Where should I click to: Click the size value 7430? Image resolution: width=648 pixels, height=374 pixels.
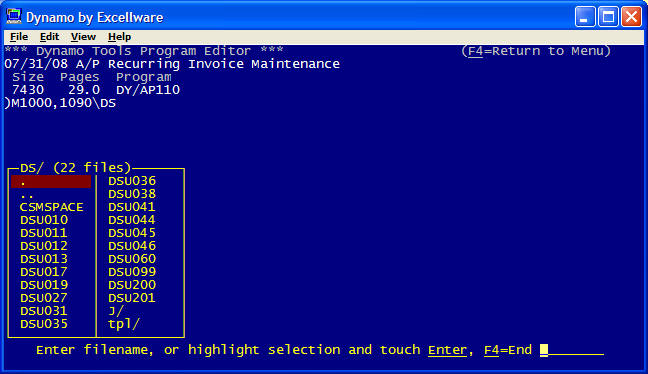point(28,90)
